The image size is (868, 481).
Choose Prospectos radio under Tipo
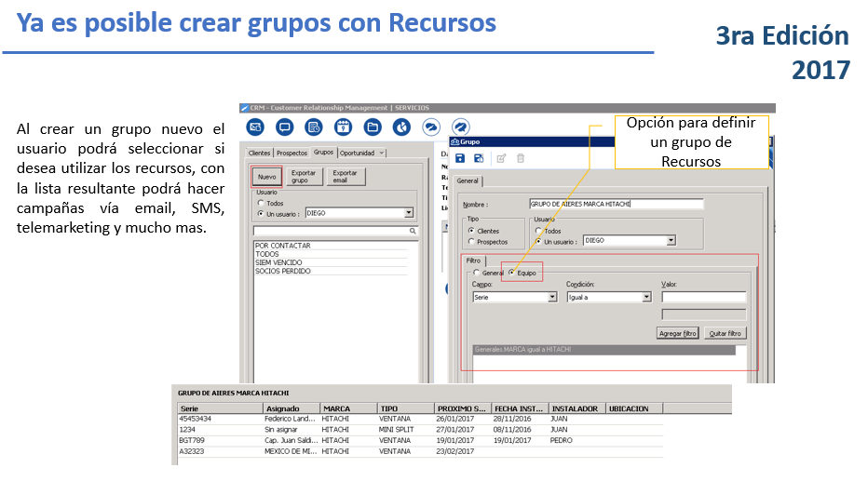tap(471, 242)
